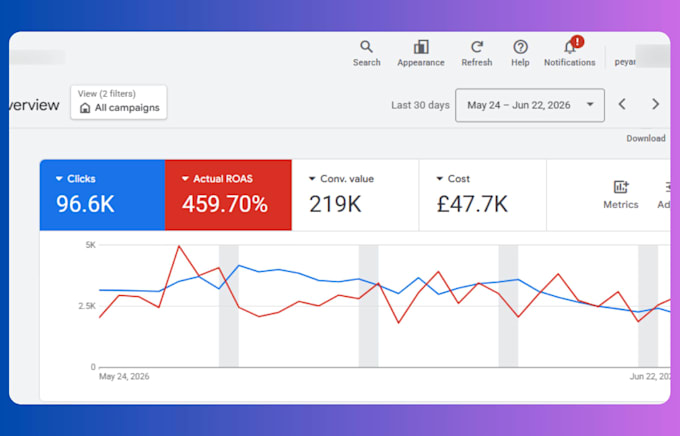Click the £47.7K cost value
The height and width of the screenshot is (436, 680).
pos(472,204)
